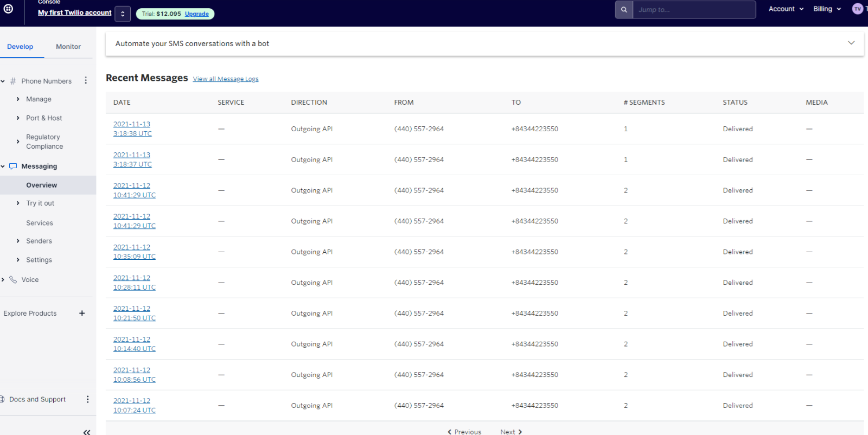Select Overview in Messaging menu

(41, 185)
